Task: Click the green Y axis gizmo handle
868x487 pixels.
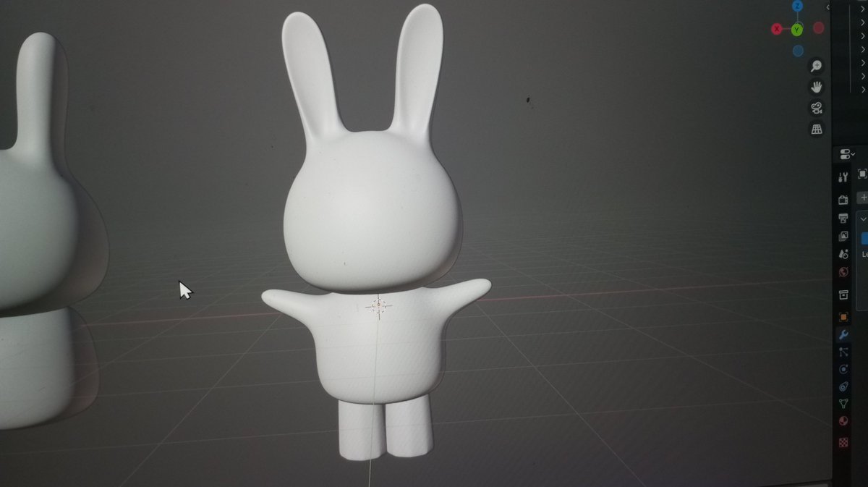Action: (x=797, y=30)
